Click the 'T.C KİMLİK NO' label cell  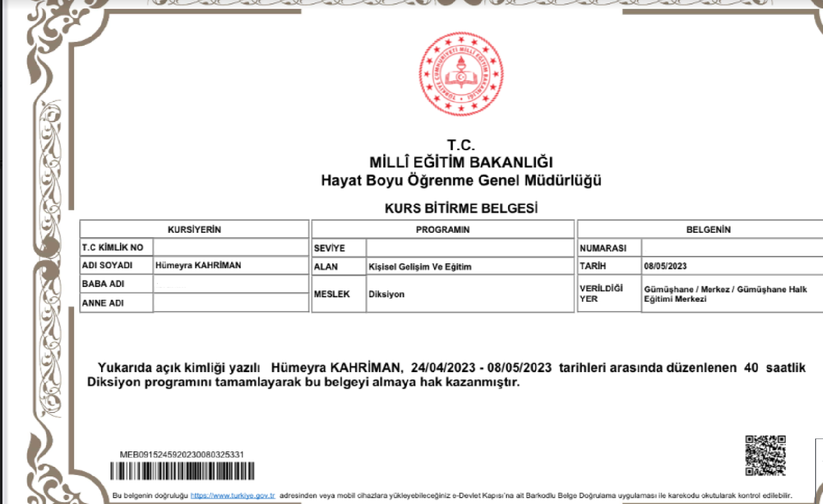pos(116,248)
